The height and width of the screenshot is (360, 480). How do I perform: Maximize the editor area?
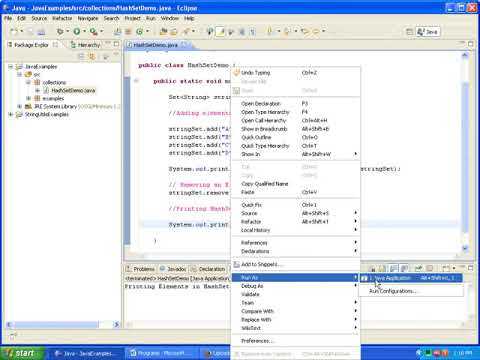pos(471,44)
